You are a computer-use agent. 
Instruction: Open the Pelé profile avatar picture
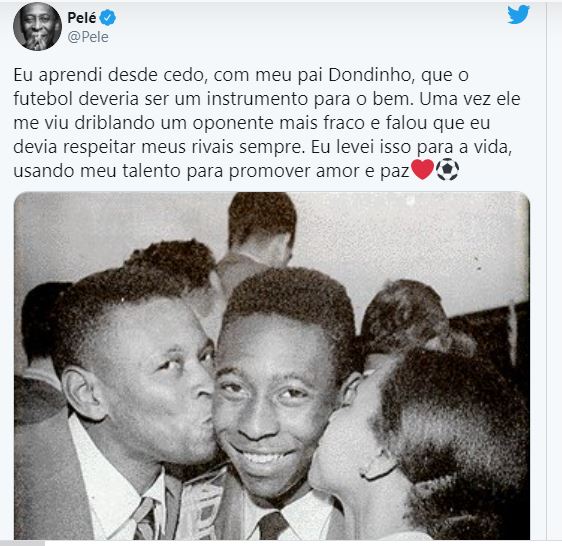tap(37, 27)
